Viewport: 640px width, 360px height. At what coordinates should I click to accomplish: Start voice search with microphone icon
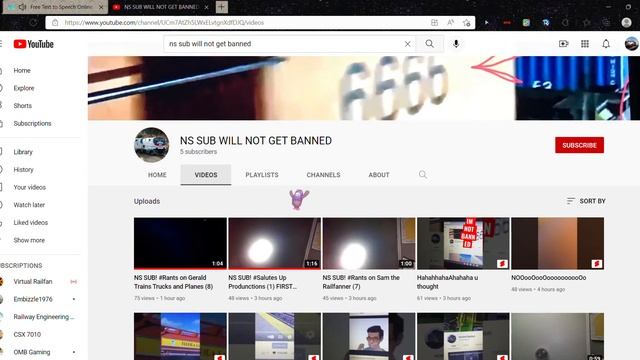pos(456,44)
